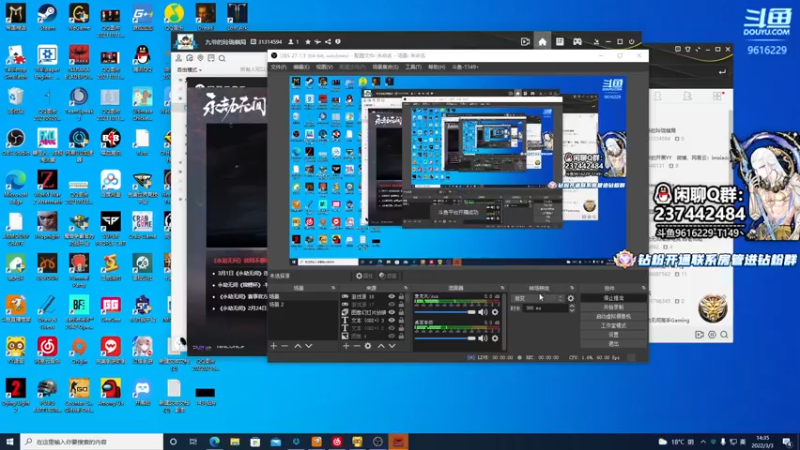Viewport: 800px width, 450px height.
Task: Open OBS 设置 button
Action: [613, 335]
